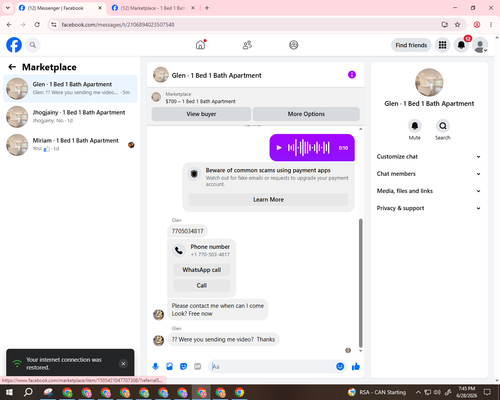Image resolution: width=500 pixels, height=400 pixels.
Task: Click the chat vertical scrollbar thumb
Action: point(360,283)
